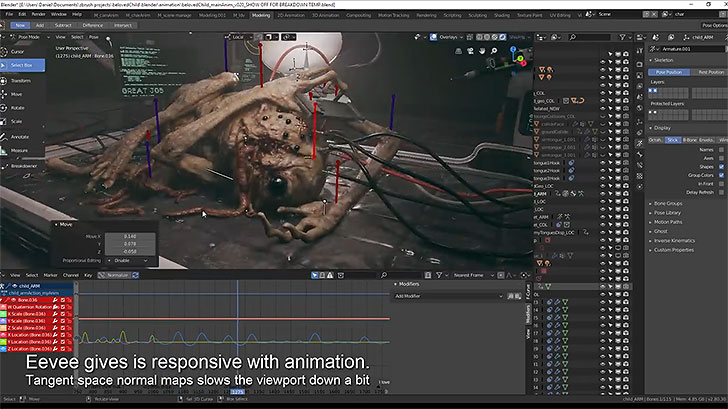Viewport: 728px width, 409px height.
Task: Uncheck the Group Colors checkbox
Action: (721, 175)
